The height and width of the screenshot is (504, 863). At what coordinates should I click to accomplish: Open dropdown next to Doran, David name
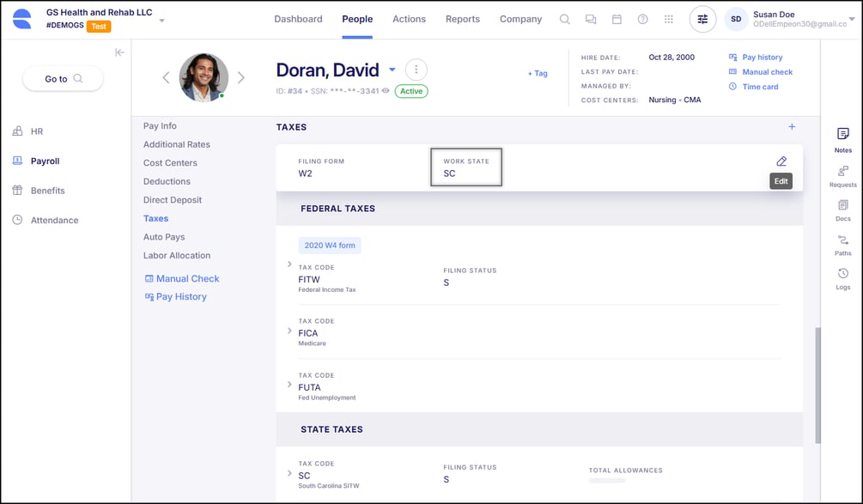click(392, 70)
